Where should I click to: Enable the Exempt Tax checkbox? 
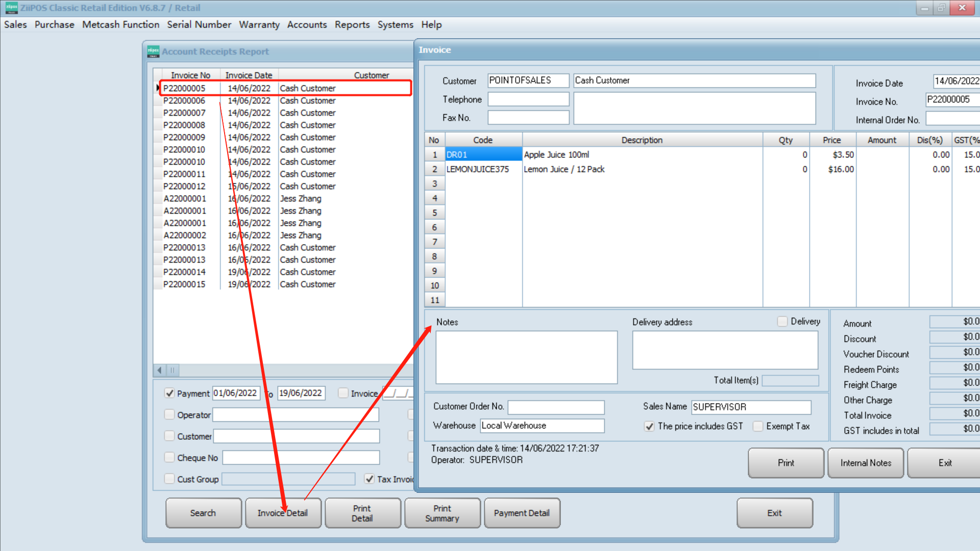pyautogui.click(x=758, y=426)
